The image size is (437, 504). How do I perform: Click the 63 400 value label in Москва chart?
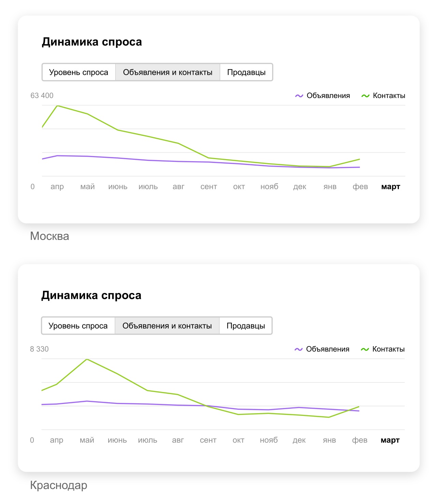tap(42, 96)
